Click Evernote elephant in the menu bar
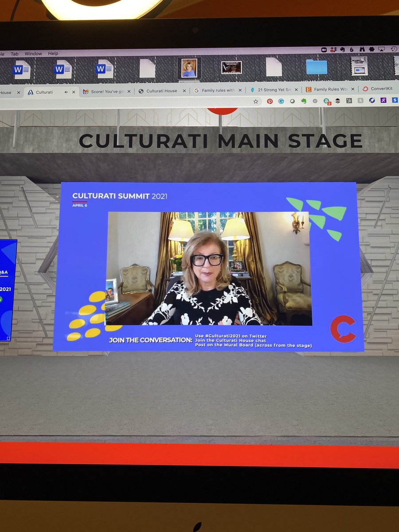This screenshot has height=532, width=399. coord(343,50)
